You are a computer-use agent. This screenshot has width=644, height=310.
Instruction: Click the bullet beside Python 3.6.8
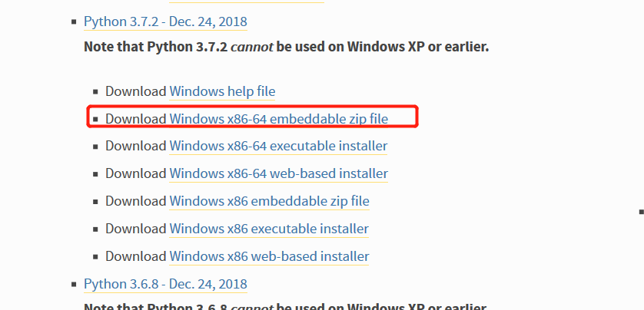click(73, 285)
